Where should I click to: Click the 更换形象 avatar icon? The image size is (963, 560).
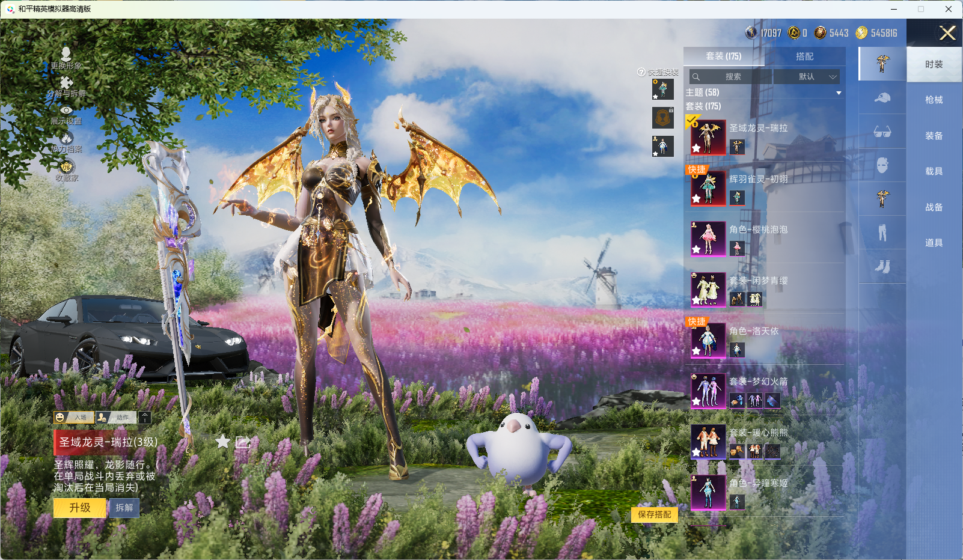66,55
